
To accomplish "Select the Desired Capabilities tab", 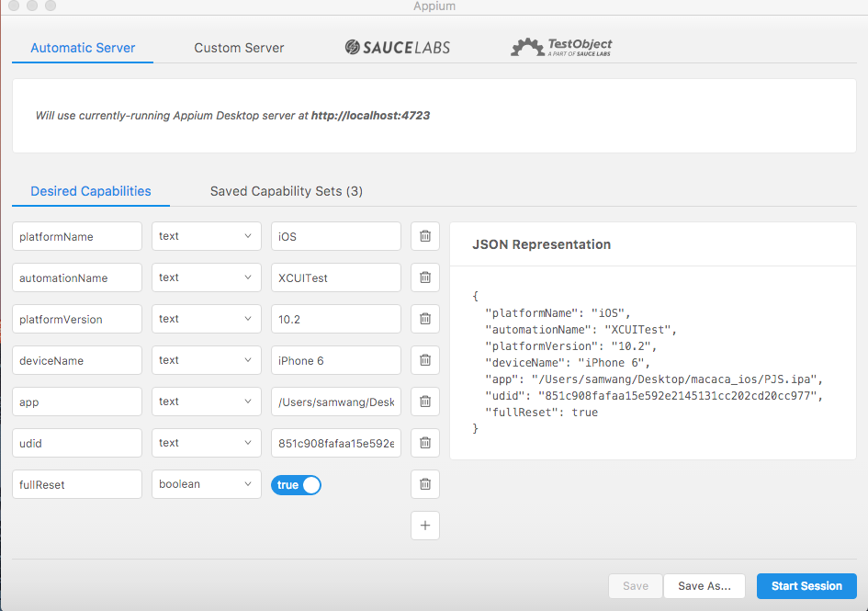I will click(91, 191).
